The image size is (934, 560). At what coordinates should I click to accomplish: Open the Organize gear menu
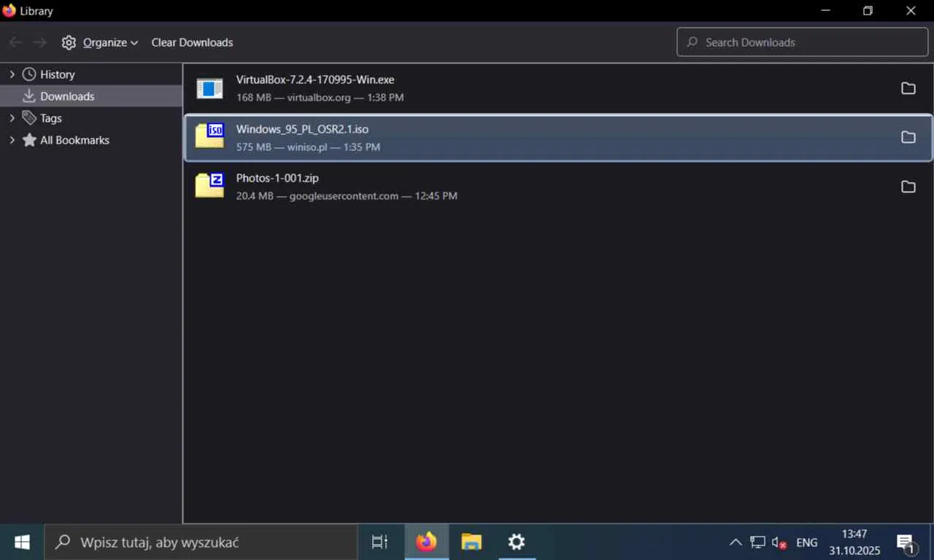[x=99, y=42]
